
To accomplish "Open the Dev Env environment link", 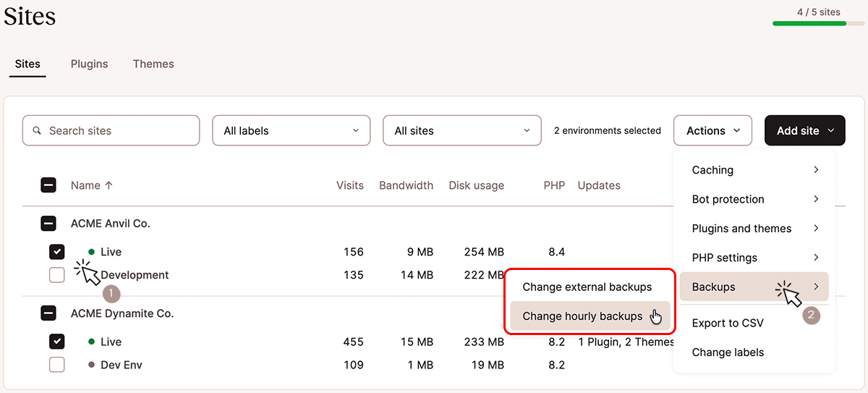I will pos(122,365).
